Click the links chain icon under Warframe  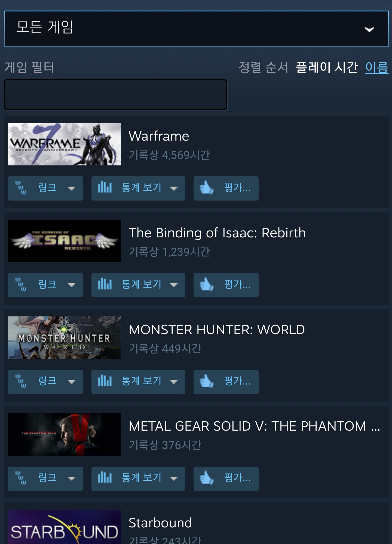pos(21,188)
